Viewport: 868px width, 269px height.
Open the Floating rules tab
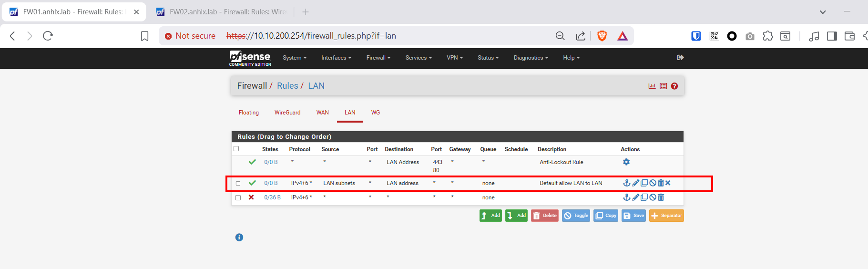coord(249,113)
